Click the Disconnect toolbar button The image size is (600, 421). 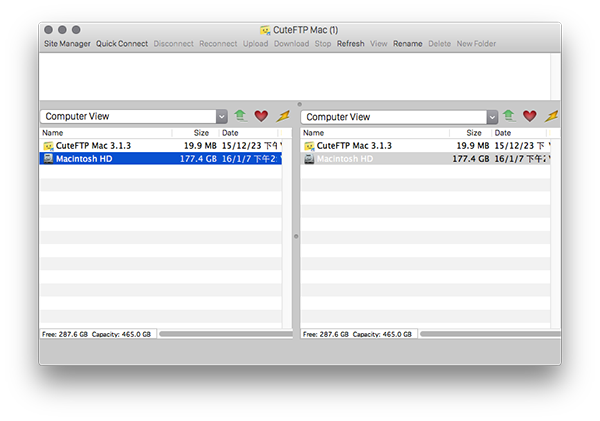point(173,44)
